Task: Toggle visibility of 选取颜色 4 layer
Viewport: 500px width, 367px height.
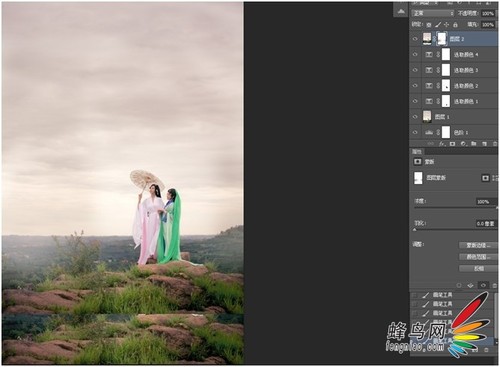Action: coord(415,54)
